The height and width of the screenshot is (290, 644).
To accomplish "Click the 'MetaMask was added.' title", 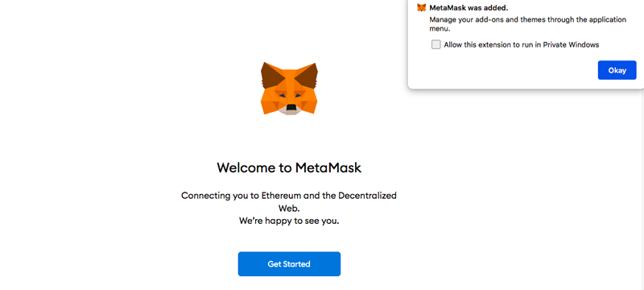I will (469, 7).
